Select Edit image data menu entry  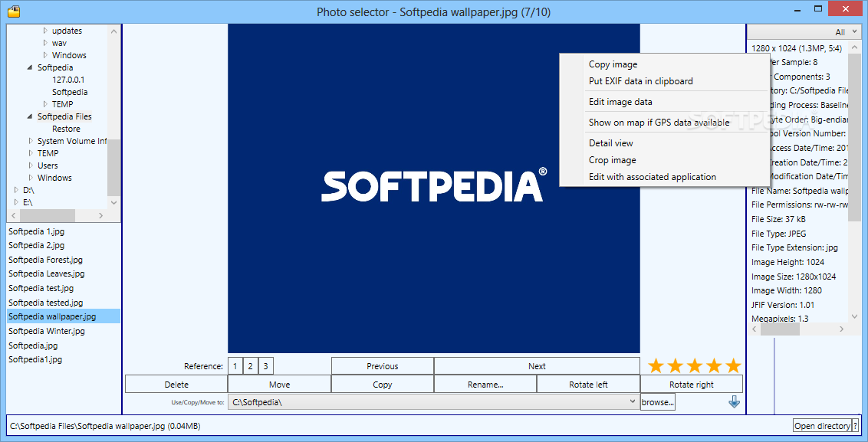(x=620, y=102)
